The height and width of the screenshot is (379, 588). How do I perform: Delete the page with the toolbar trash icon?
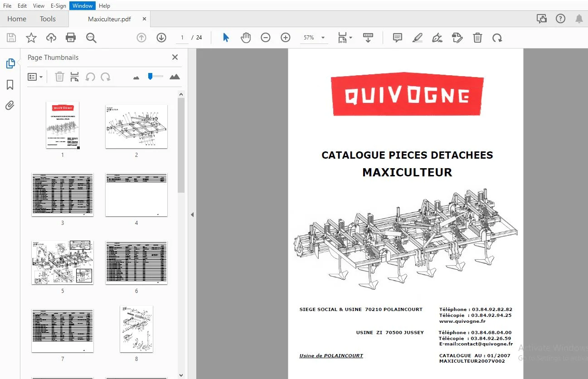pyautogui.click(x=477, y=38)
